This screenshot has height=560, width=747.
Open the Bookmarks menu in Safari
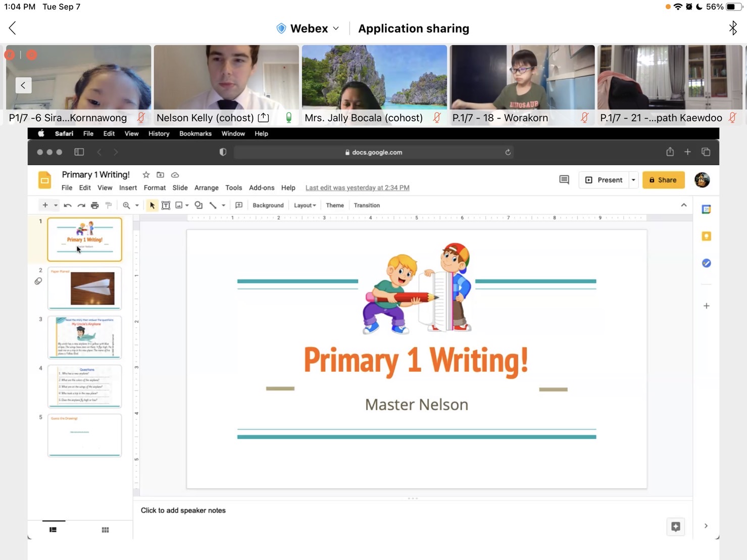click(195, 134)
